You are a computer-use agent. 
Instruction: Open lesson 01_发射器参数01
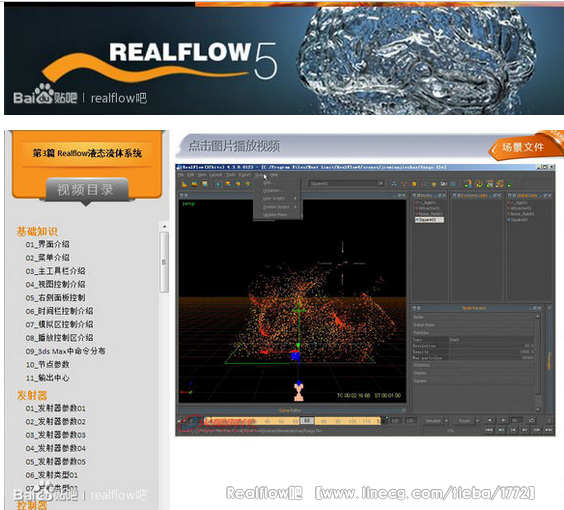[55, 408]
